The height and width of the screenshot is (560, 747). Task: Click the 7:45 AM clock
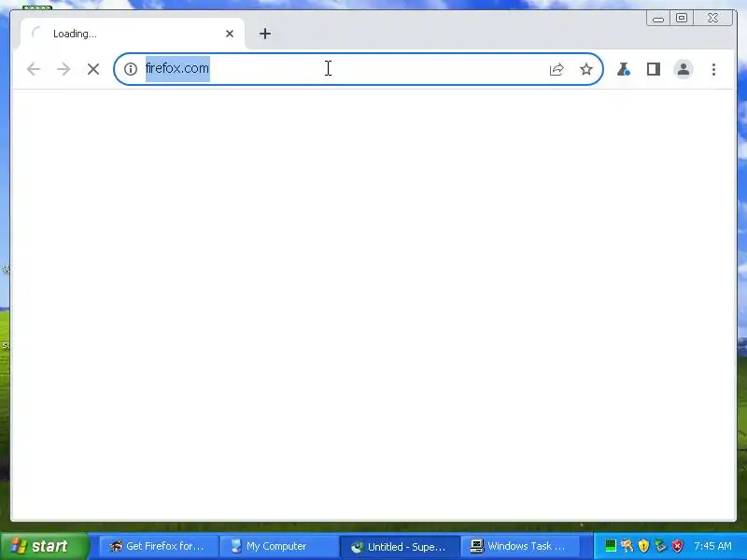(712, 546)
